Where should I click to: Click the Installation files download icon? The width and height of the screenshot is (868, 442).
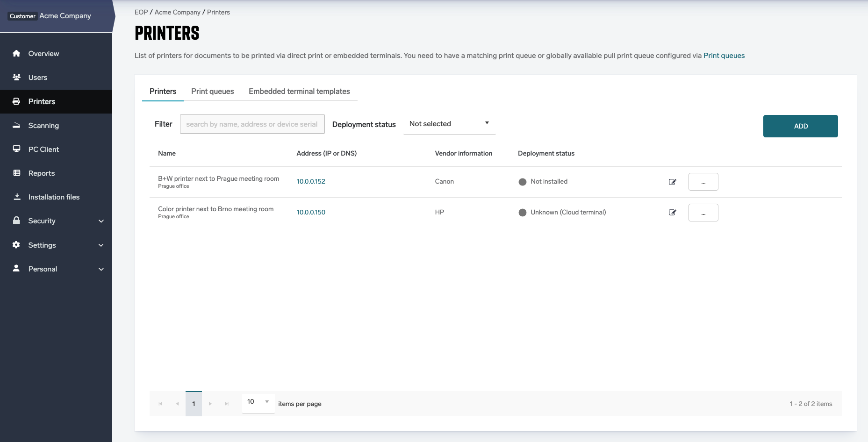tap(16, 197)
